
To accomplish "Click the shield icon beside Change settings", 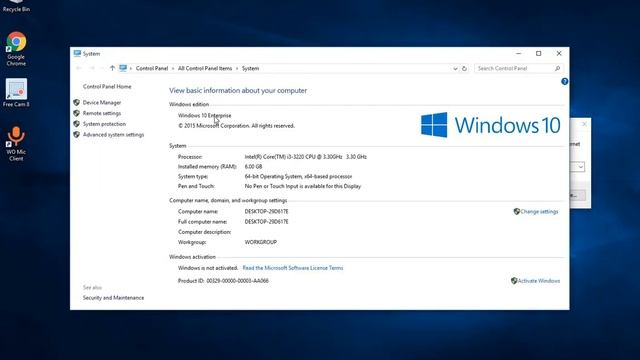I will 516,211.
